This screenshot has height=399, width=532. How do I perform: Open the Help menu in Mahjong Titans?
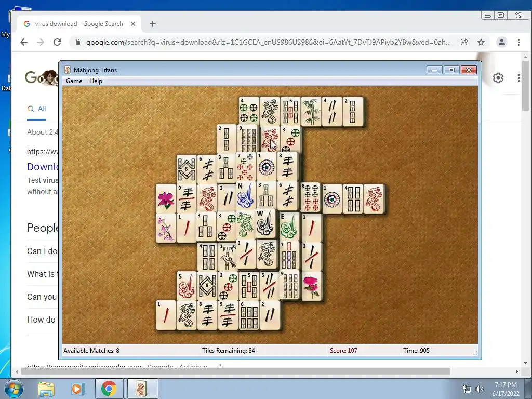96,81
